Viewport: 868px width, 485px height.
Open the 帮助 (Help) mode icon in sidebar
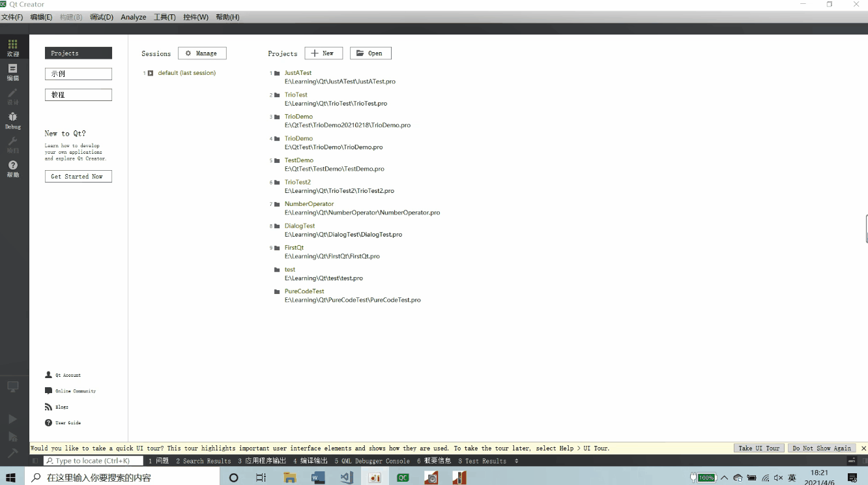tap(13, 169)
